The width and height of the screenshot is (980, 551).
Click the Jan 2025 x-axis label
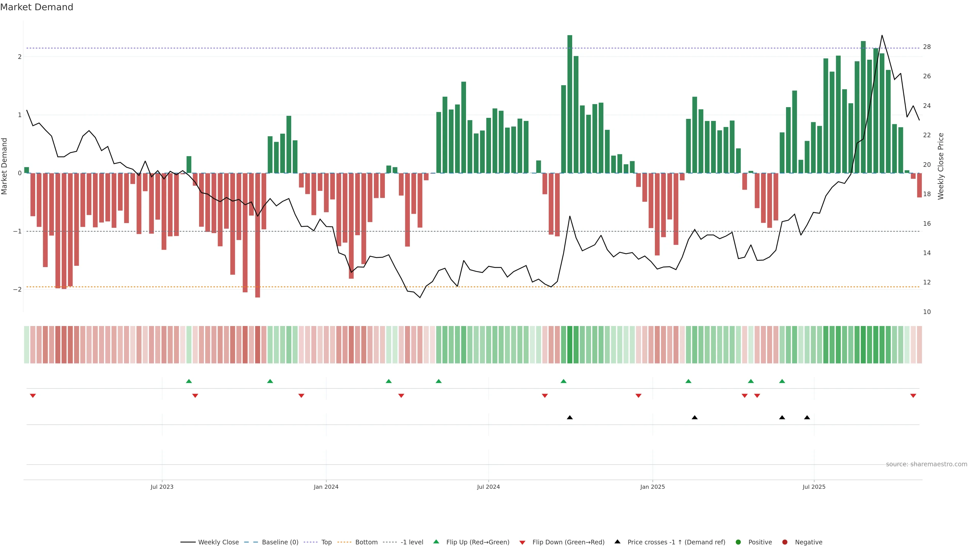tap(653, 487)
